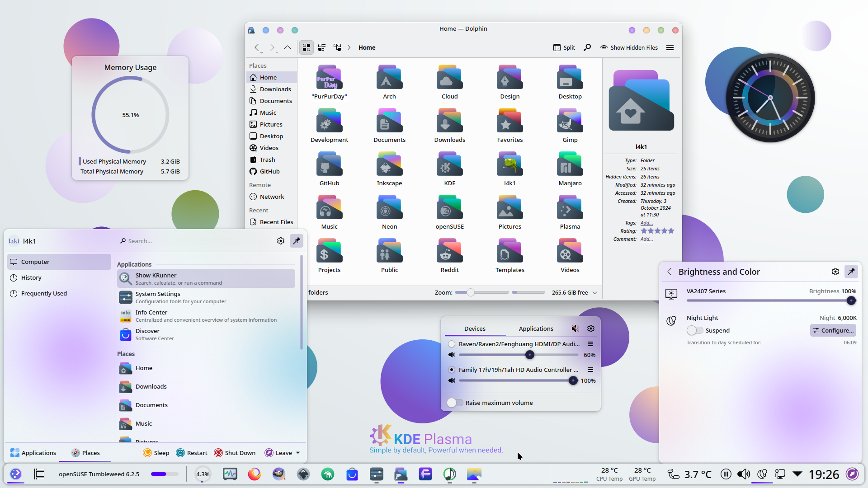Mute the Family 17h HD Audio Controller
868x488 pixels.
(452, 380)
